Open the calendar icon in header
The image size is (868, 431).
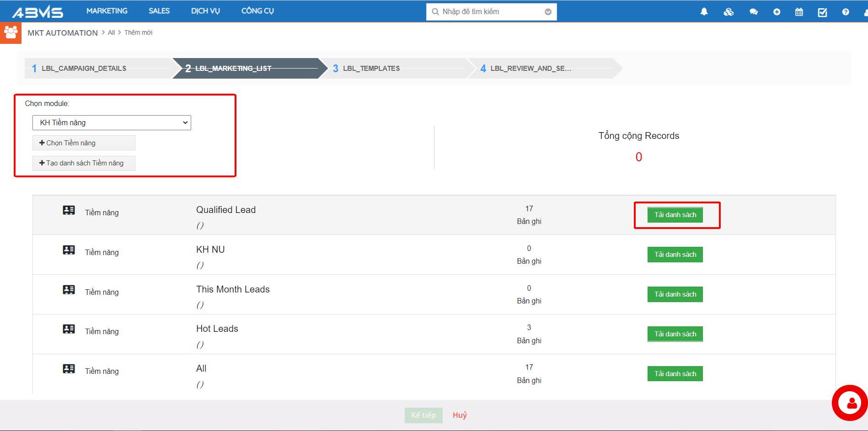[799, 12]
